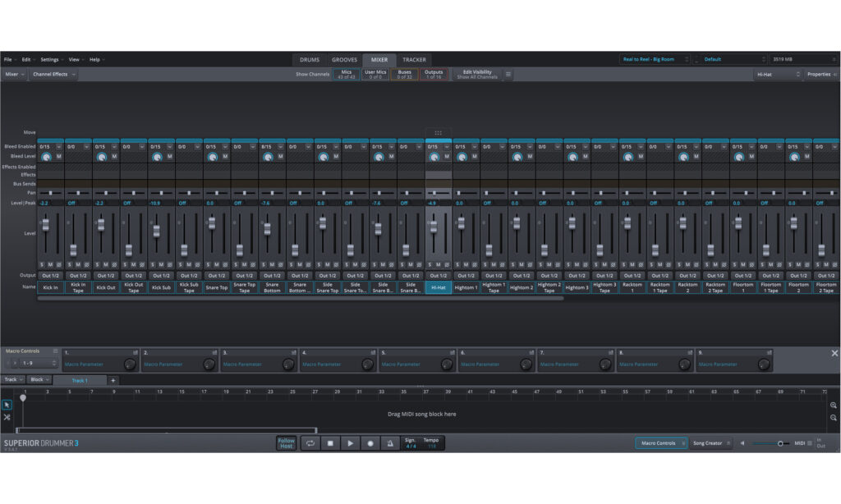Image resolution: width=841 pixels, height=504 pixels.
Task: Open the Macro Controls panel menu icon
Action: click(x=55, y=351)
